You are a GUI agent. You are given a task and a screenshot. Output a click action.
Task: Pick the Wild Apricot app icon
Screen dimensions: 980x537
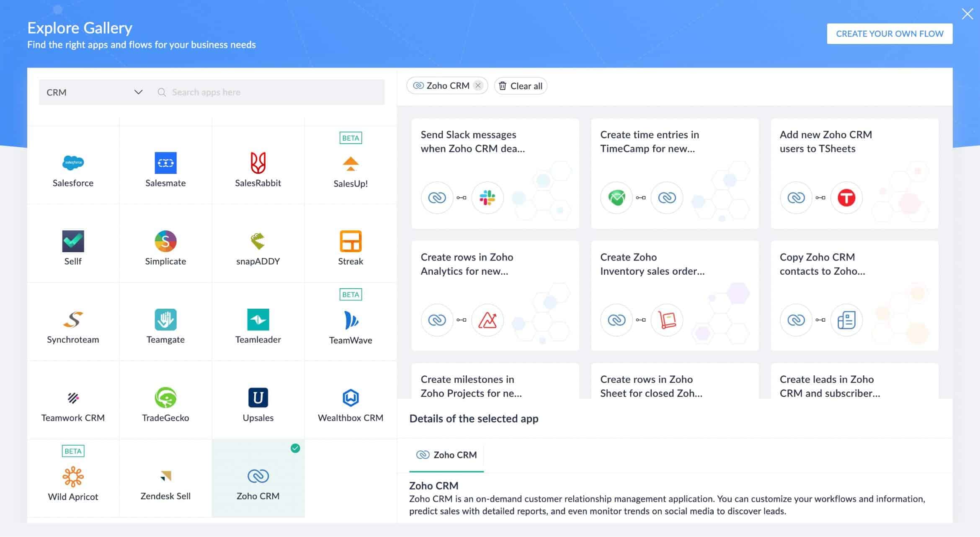click(x=73, y=477)
